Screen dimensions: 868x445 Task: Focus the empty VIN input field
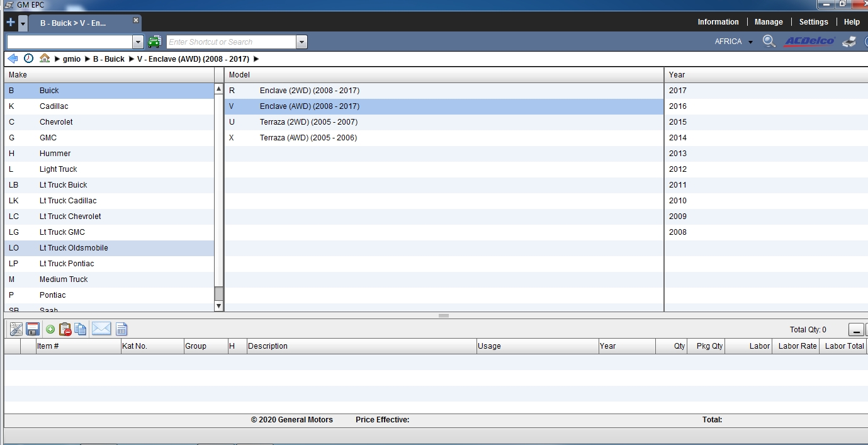click(x=70, y=42)
